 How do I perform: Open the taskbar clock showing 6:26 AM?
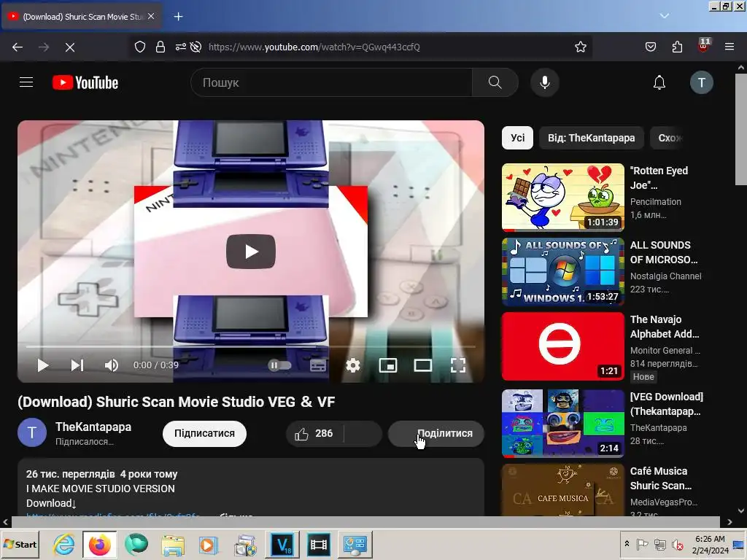click(x=710, y=544)
